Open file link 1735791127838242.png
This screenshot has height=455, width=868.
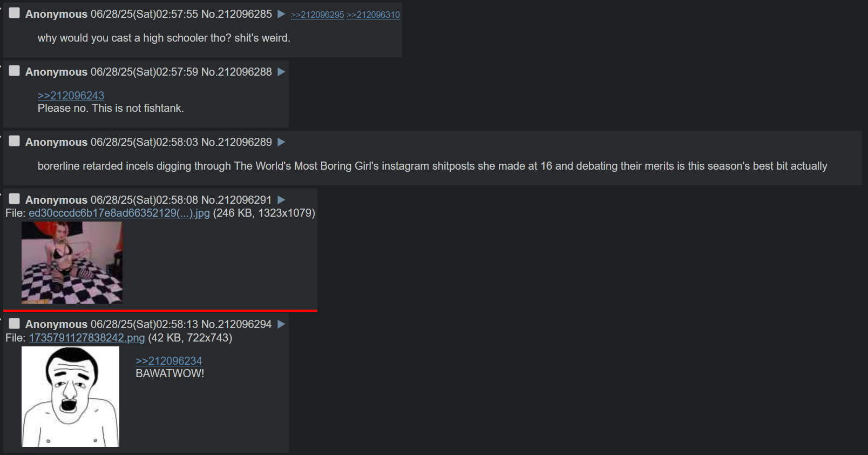pyautogui.click(x=87, y=338)
